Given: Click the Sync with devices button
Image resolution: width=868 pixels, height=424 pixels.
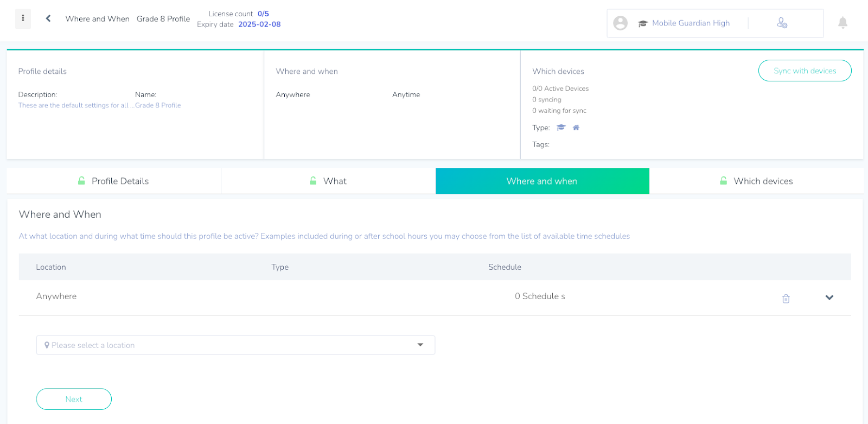Looking at the screenshot, I should coord(805,71).
